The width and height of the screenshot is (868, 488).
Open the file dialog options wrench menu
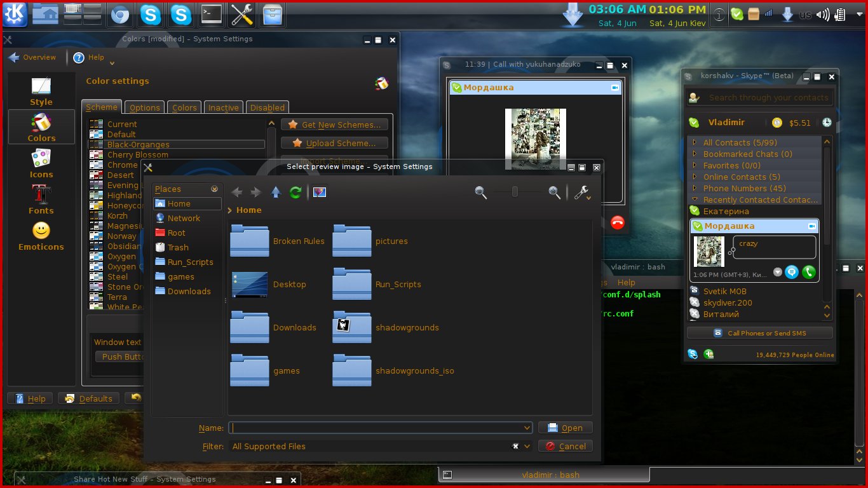582,193
